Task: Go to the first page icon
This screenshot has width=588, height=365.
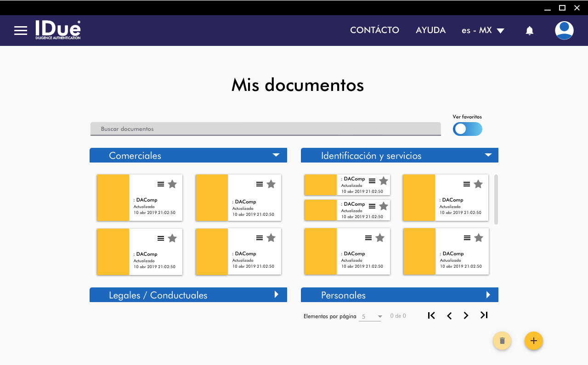Action: pos(431,315)
